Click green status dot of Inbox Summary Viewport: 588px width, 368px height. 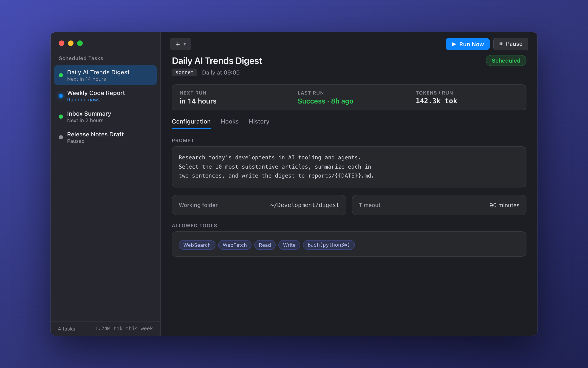point(61,117)
